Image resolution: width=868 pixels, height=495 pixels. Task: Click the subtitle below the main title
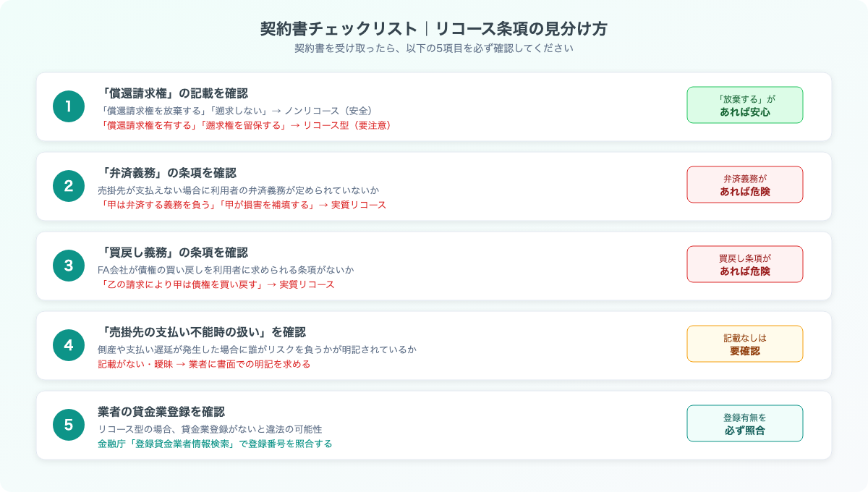pyautogui.click(x=434, y=48)
